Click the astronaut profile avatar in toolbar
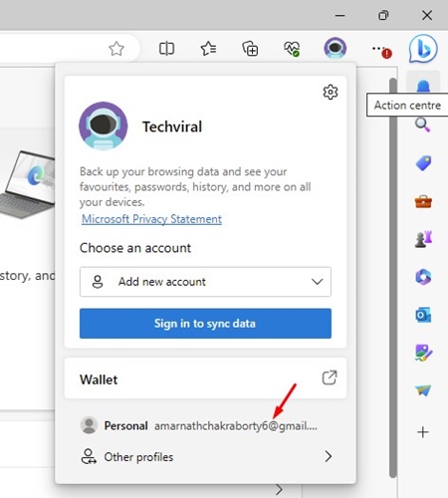This screenshot has width=448, height=498. tap(336, 48)
